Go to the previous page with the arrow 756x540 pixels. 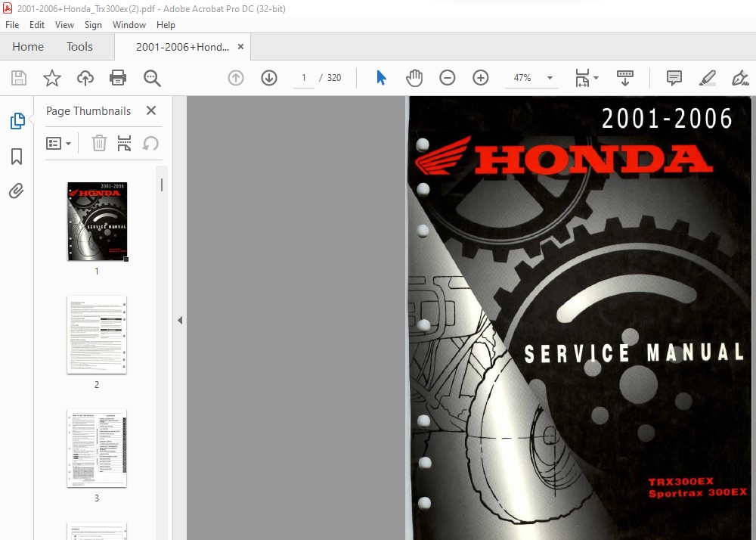tap(236, 78)
